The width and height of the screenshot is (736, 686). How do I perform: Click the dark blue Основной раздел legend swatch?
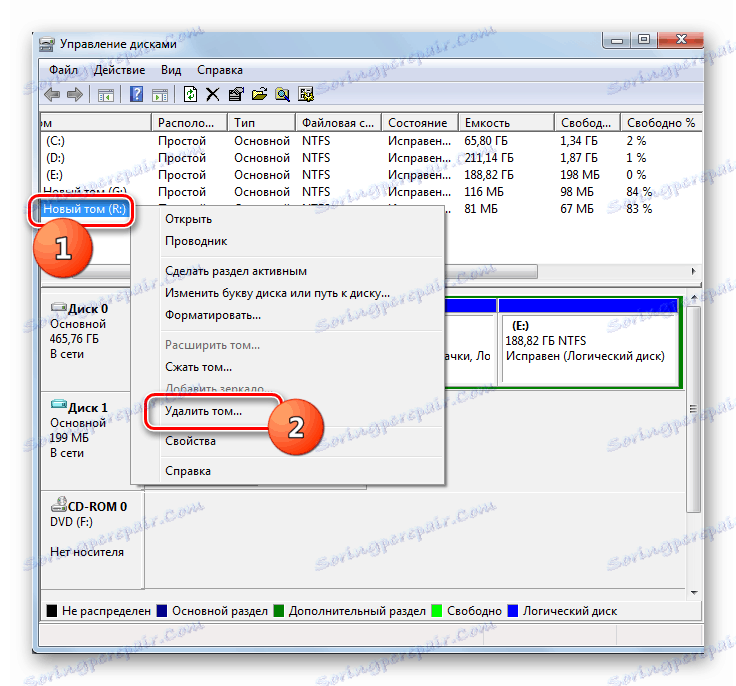pyautogui.click(x=162, y=611)
